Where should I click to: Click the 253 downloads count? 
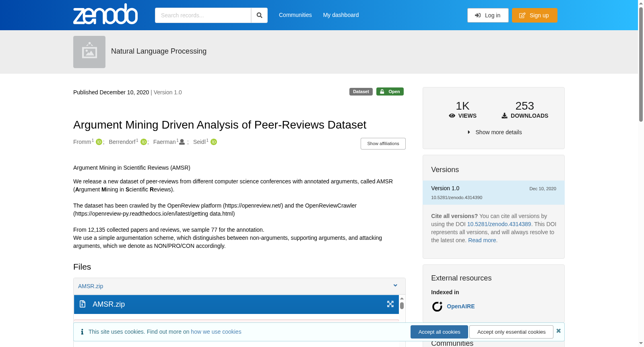[x=524, y=106]
